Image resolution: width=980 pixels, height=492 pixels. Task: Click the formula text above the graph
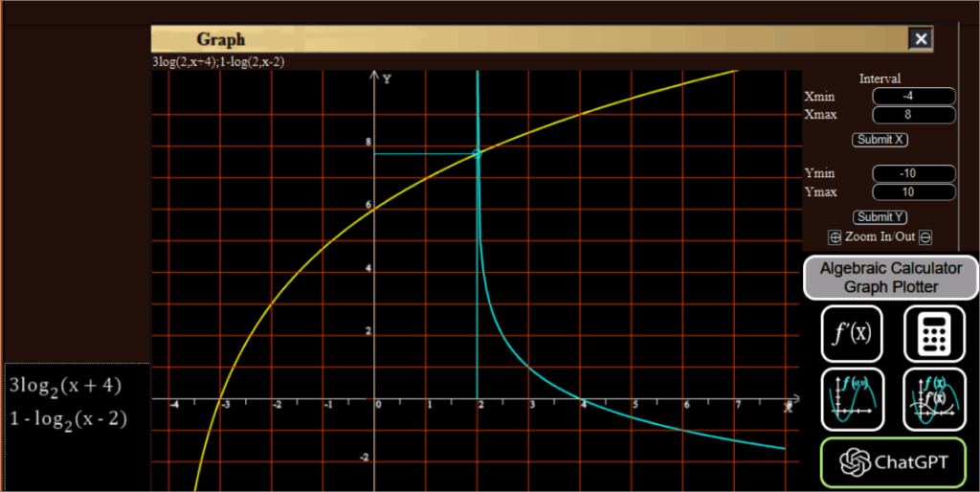[218, 61]
